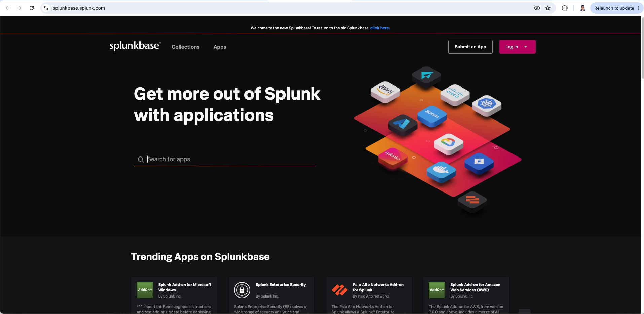Screen dimensions: 644x314
Task: Click the browser address bar URL
Action: (x=79, y=8)
